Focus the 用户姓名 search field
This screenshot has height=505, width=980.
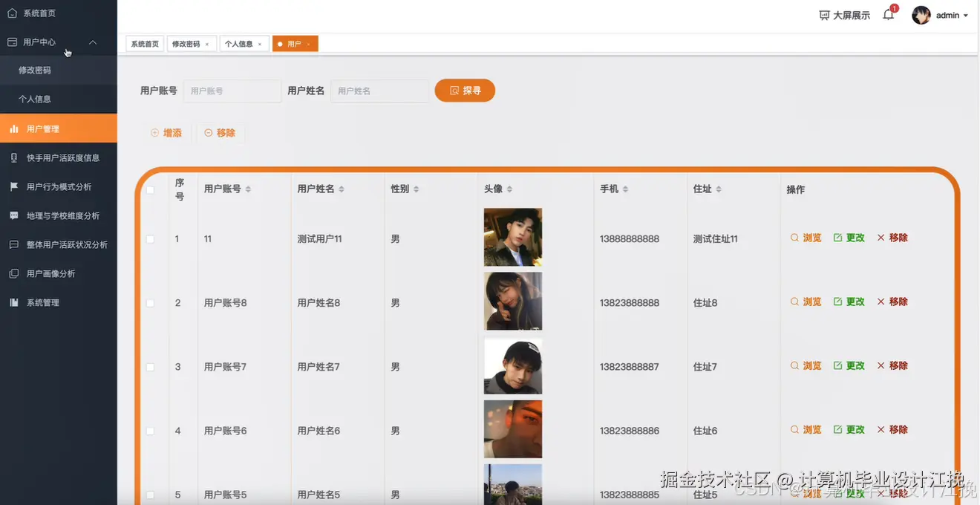click(x=379, y=91)
